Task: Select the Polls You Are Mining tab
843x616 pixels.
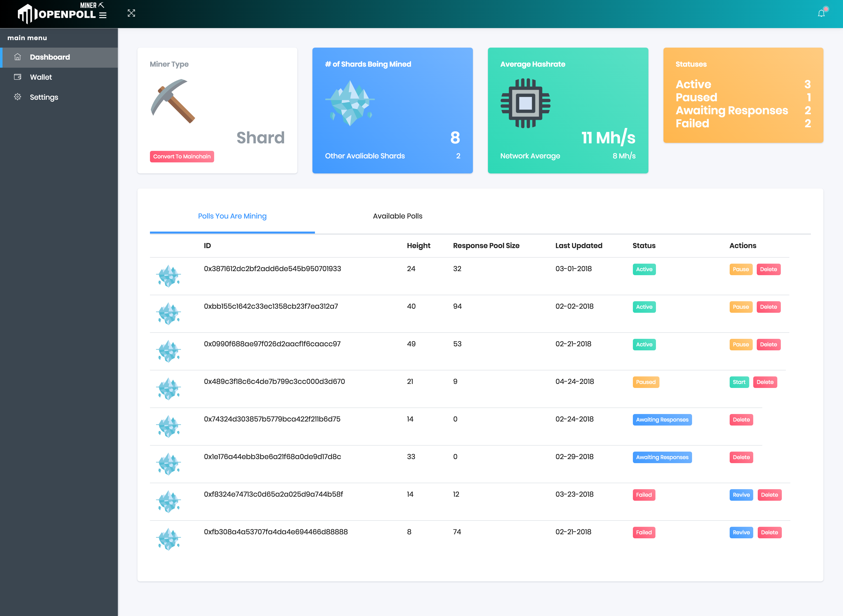Action: click(x=232, y=216)
